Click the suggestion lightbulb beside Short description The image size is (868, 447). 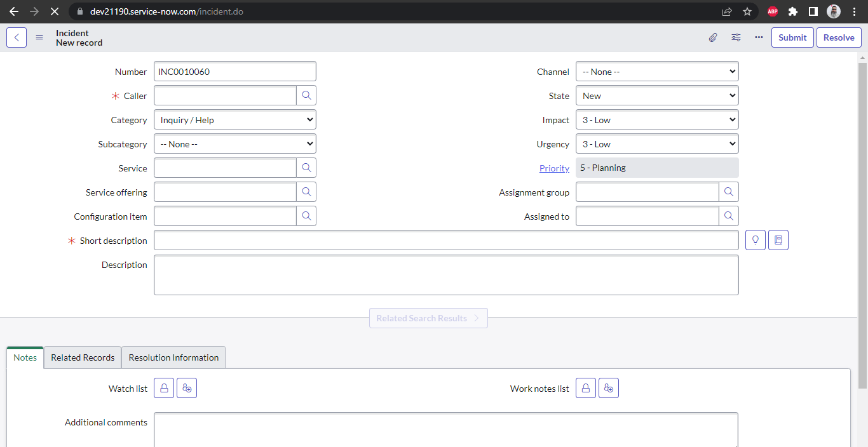tap(755, 240)
